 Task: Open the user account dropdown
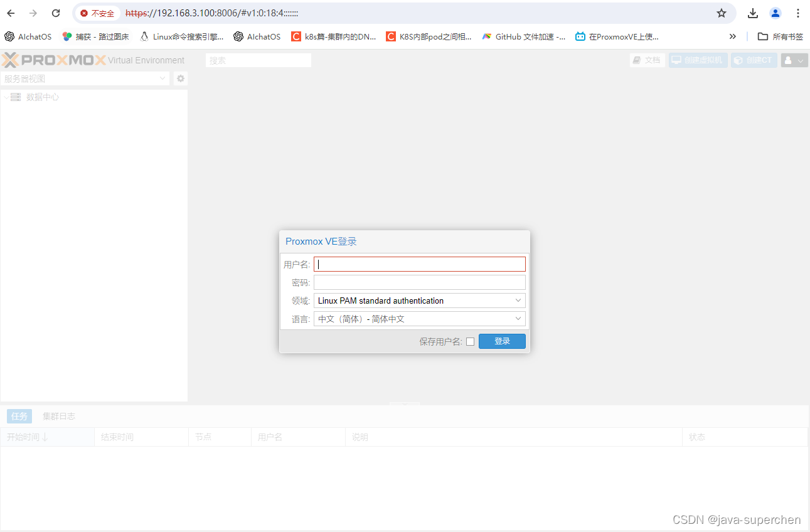click(x=794, y=60)
